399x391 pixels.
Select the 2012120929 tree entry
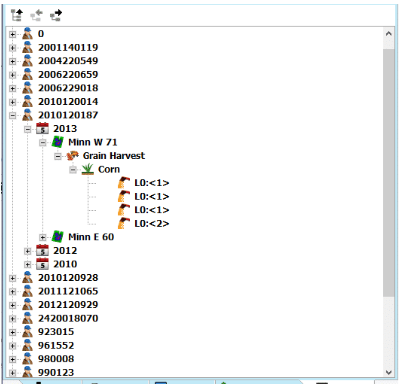click(x=68, y=305)
